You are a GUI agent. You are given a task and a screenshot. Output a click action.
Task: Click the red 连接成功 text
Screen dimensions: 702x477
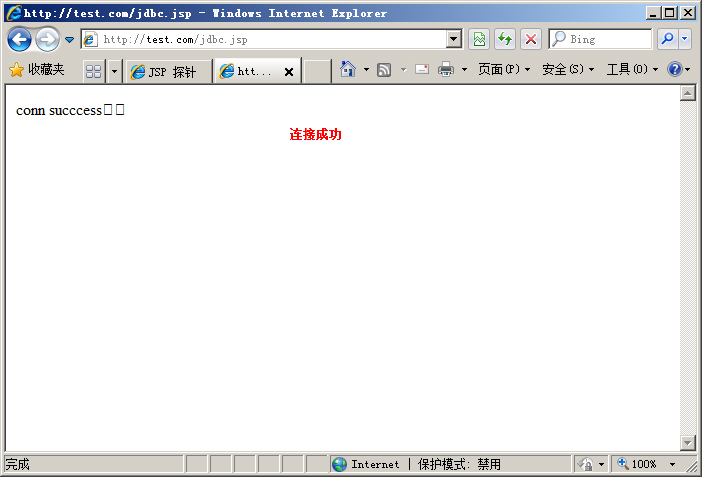click(315, 134)
